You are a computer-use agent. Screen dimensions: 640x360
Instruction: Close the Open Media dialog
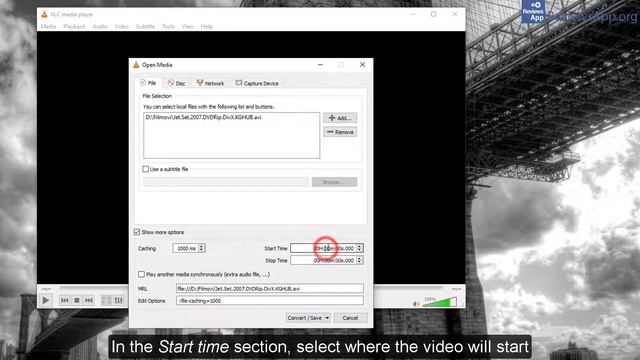362,65
